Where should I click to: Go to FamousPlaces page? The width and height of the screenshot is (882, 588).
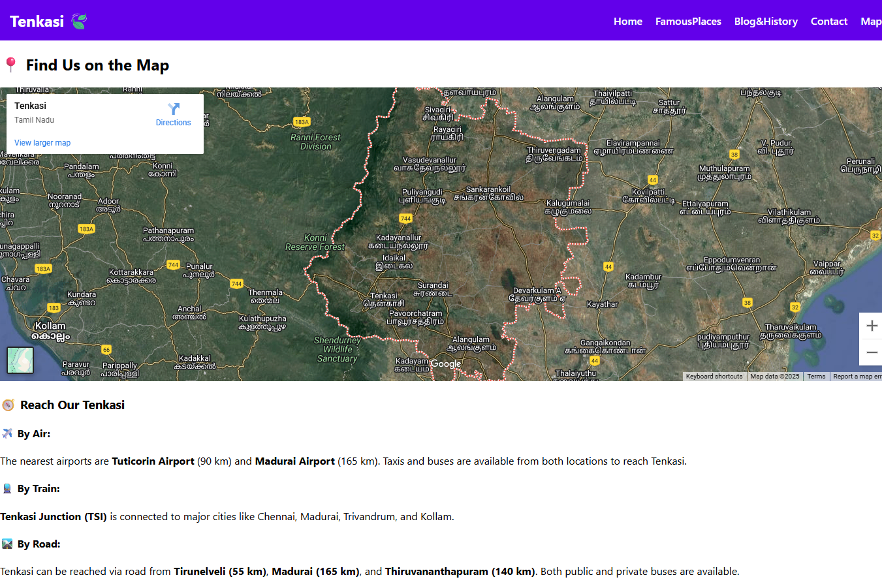point(688,22)
